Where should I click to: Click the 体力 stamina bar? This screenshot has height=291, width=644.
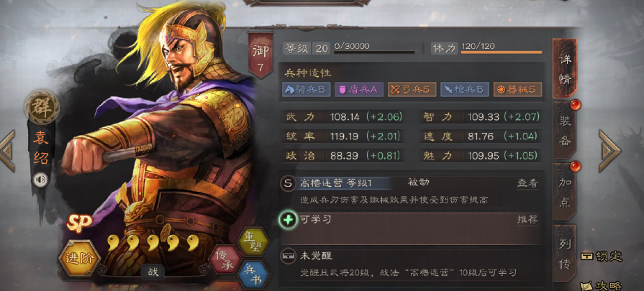click(502, 52)
